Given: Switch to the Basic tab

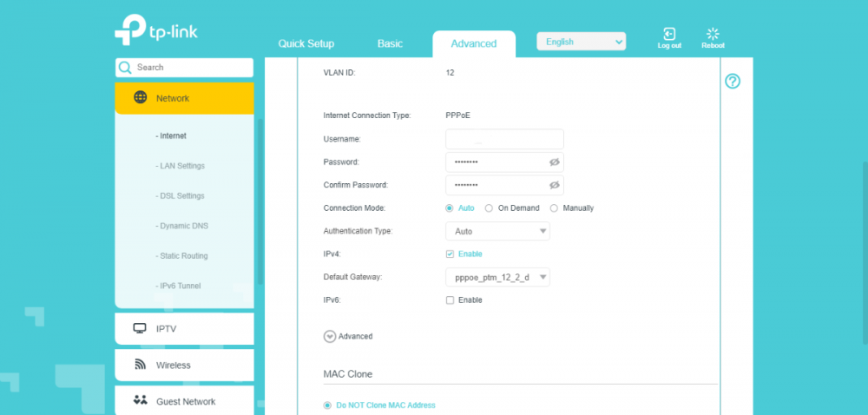Looking at the screenshot, I should [x=391, y=43].
